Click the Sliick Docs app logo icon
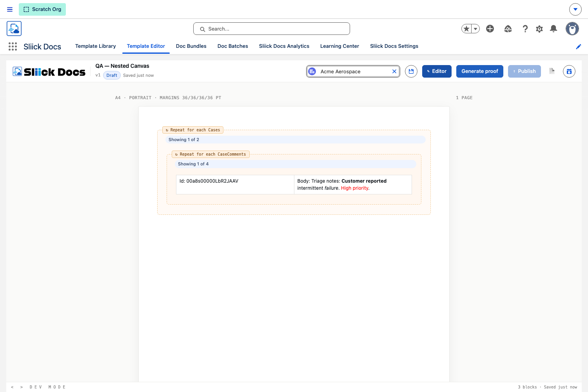Viewport: 588px width, 392px height. (x=14, y=29)
